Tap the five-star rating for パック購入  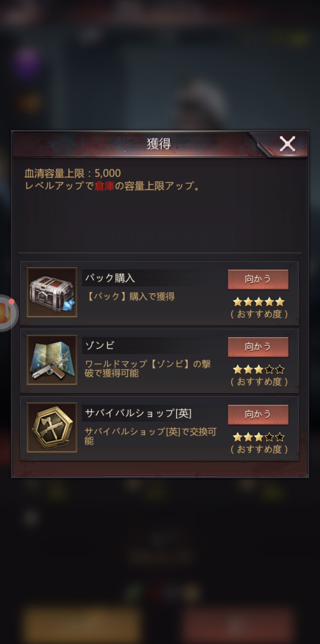tap(259, 302)
